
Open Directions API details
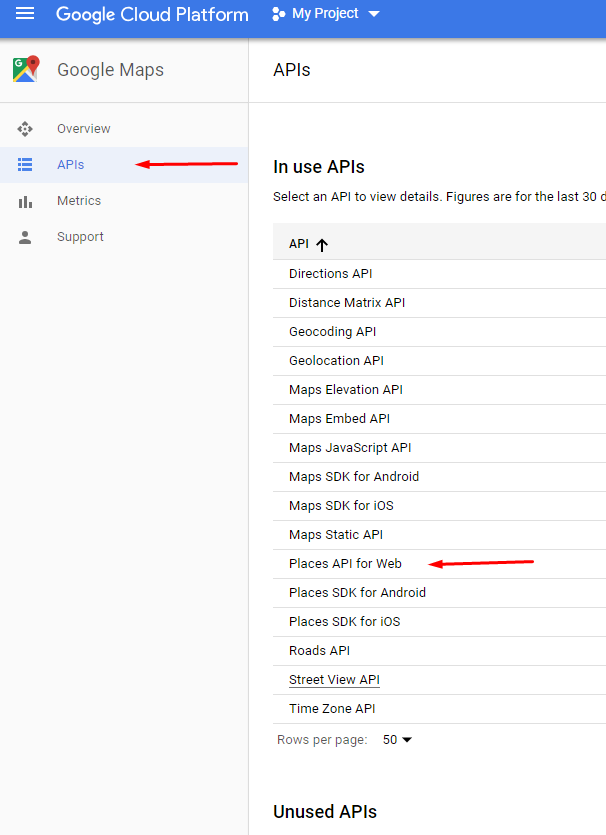click(331, 274)
